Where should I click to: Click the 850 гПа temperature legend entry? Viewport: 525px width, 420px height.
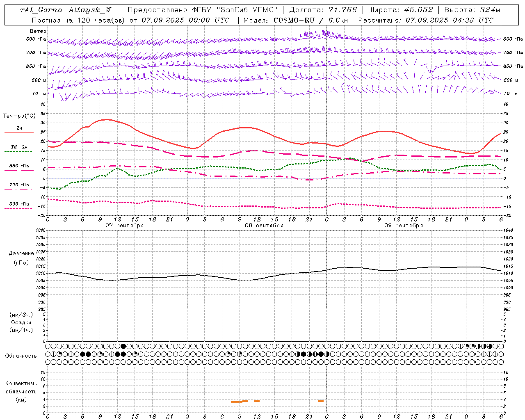point(19,166)
